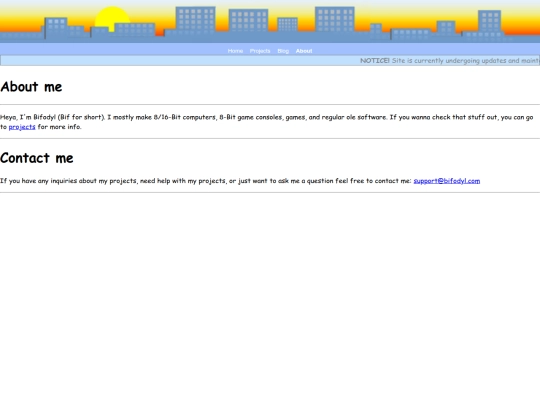Click the 'Heya, I'm Bifodyl' intro paragraph
Image resolution: width=540 pixels, height=405 pixels.
coord(267,122)
